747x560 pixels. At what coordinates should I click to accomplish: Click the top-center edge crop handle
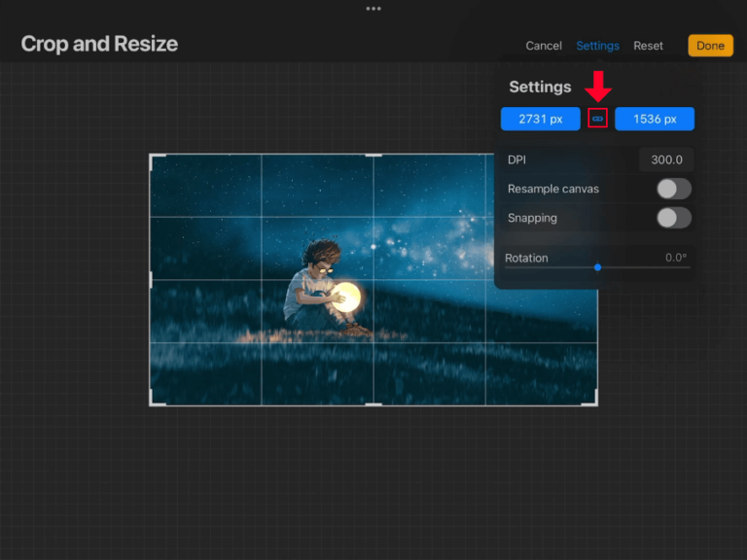373,155
